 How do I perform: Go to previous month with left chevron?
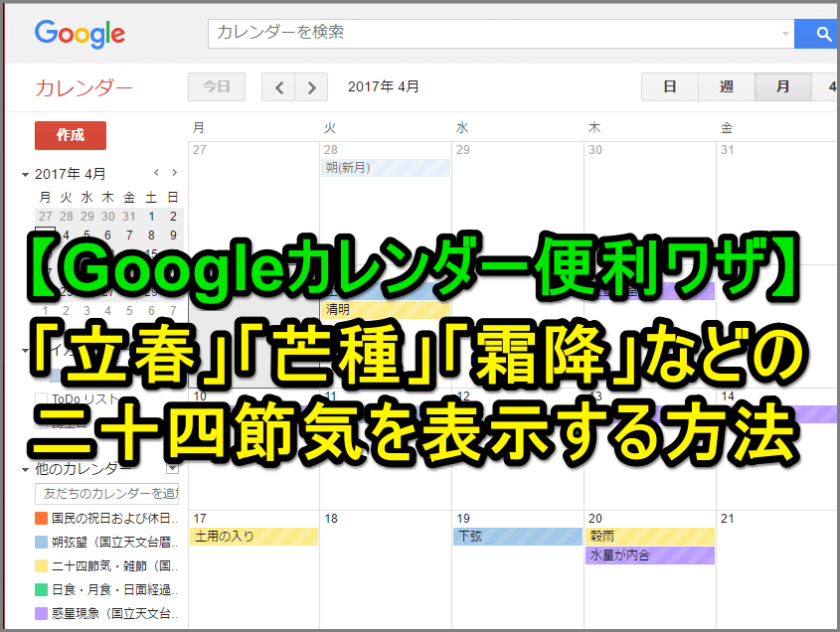click(x=278, y=86)
